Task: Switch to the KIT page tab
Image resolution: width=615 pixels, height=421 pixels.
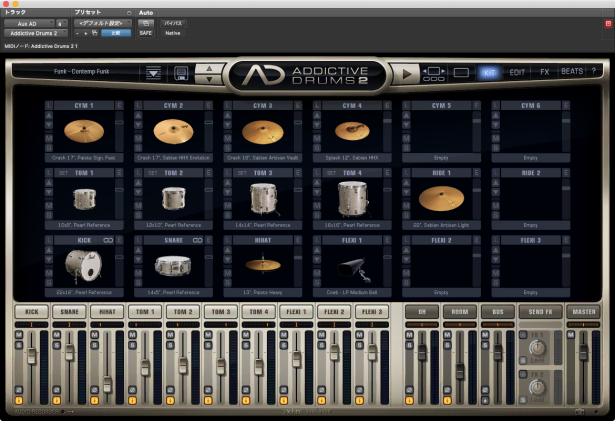Action: [x=489, y=73]
